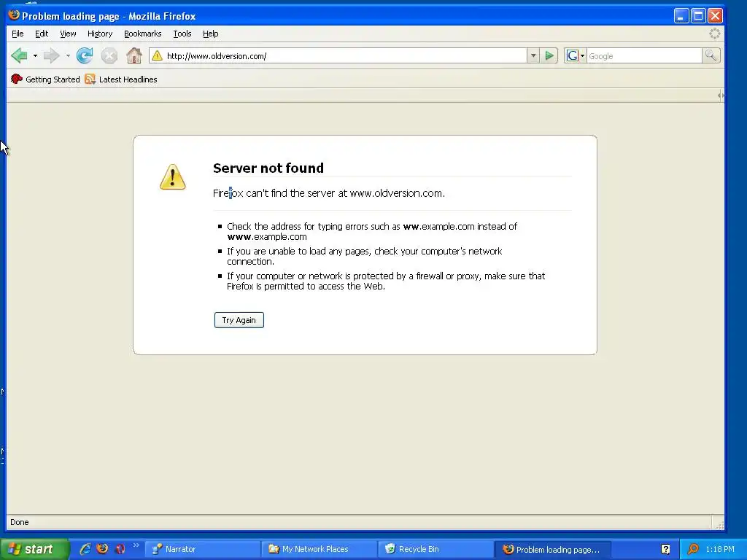The width and height of the screenshot is (747, 560).
Task: Select the Problem loading page taskbar button
Action: coord(552,549)
